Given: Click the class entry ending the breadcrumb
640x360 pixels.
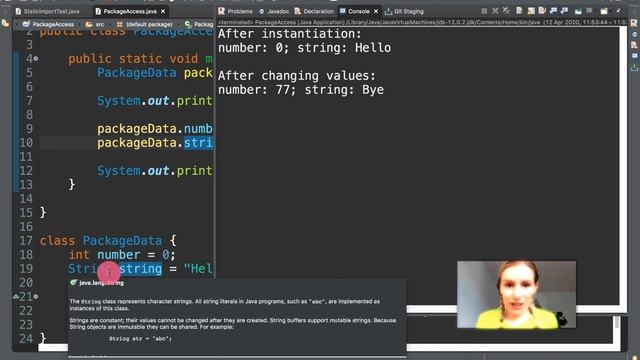Looking at the screenshot, I should click(203, 24).
